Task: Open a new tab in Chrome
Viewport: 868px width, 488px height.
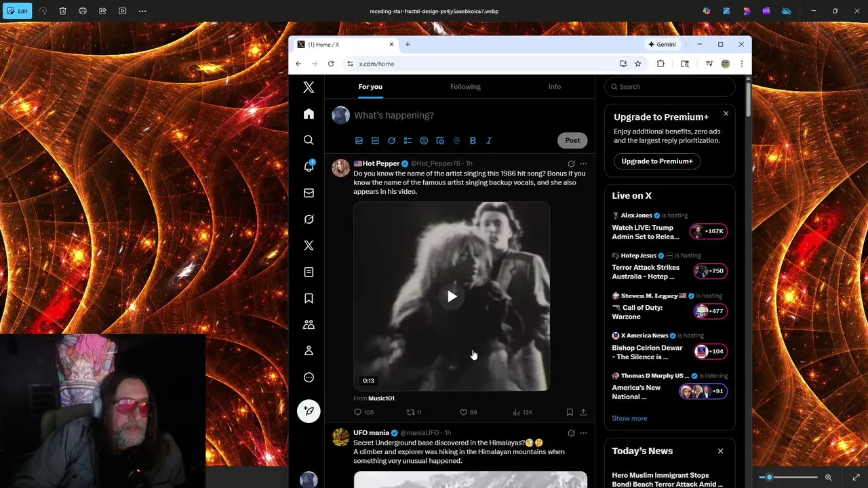Action: coord(408,44)
